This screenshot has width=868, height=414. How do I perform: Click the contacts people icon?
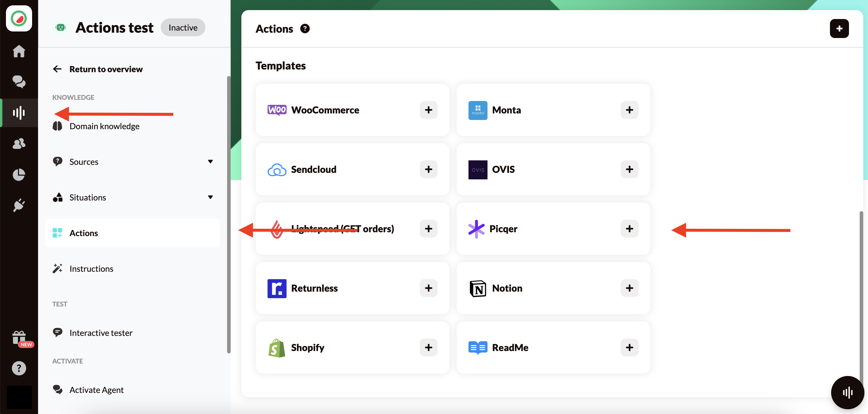[x=19, y=143]
